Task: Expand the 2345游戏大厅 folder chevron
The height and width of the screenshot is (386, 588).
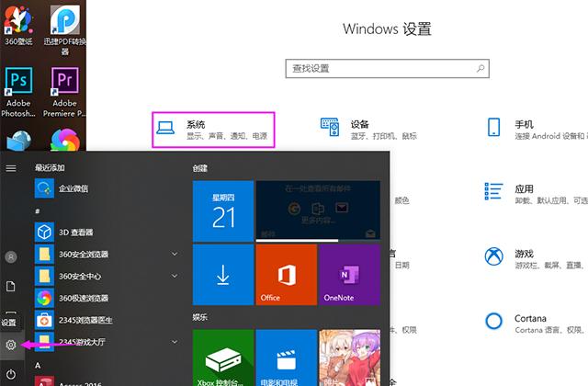Action: click(x=175, y=342)
